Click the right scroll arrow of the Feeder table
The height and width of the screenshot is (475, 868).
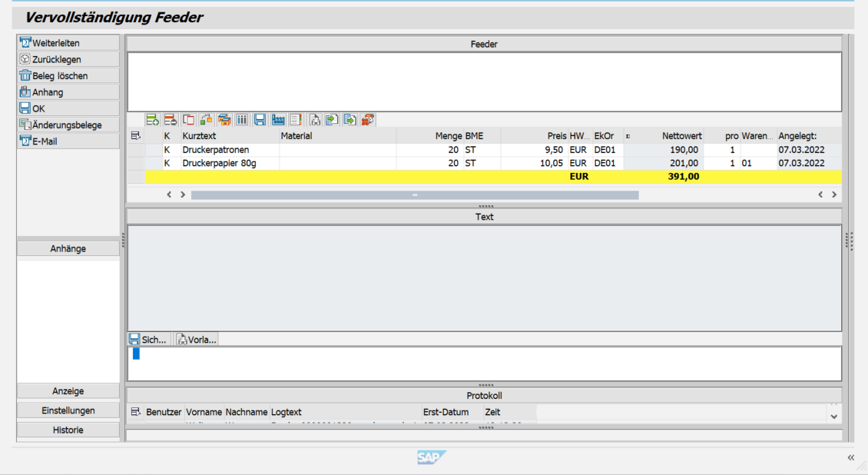point(182,194)
